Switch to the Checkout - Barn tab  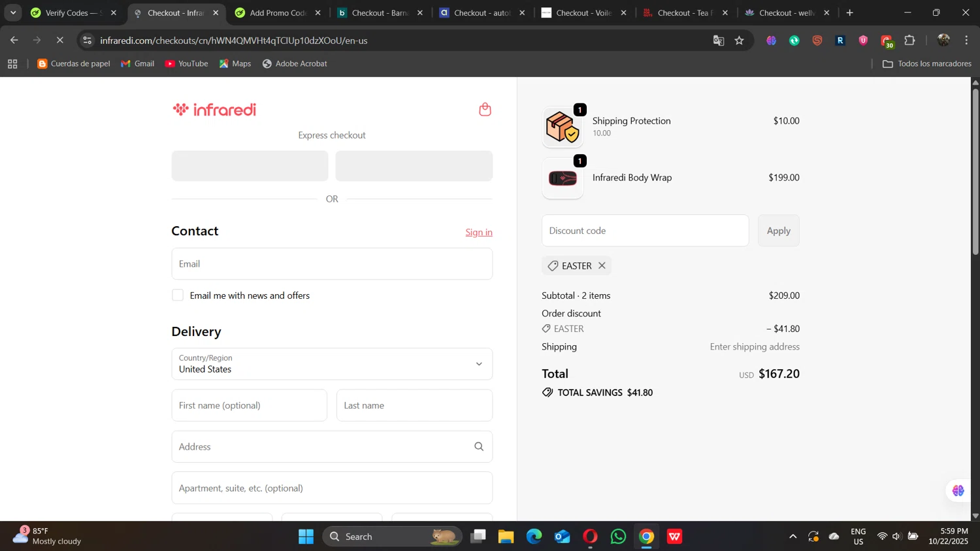pyautogui.click(x=380, y=12)
